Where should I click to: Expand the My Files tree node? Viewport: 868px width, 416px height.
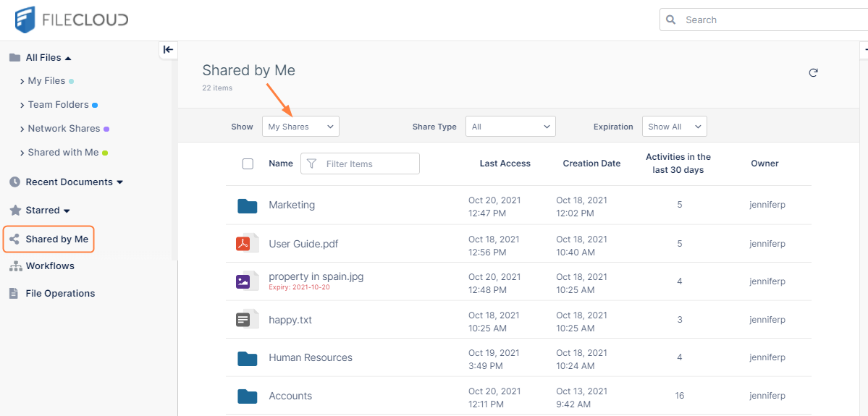tap(22, 82)
